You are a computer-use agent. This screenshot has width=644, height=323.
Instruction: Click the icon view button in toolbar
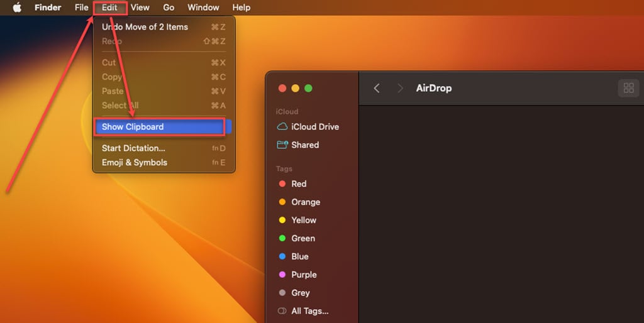(x=628, y=88)
